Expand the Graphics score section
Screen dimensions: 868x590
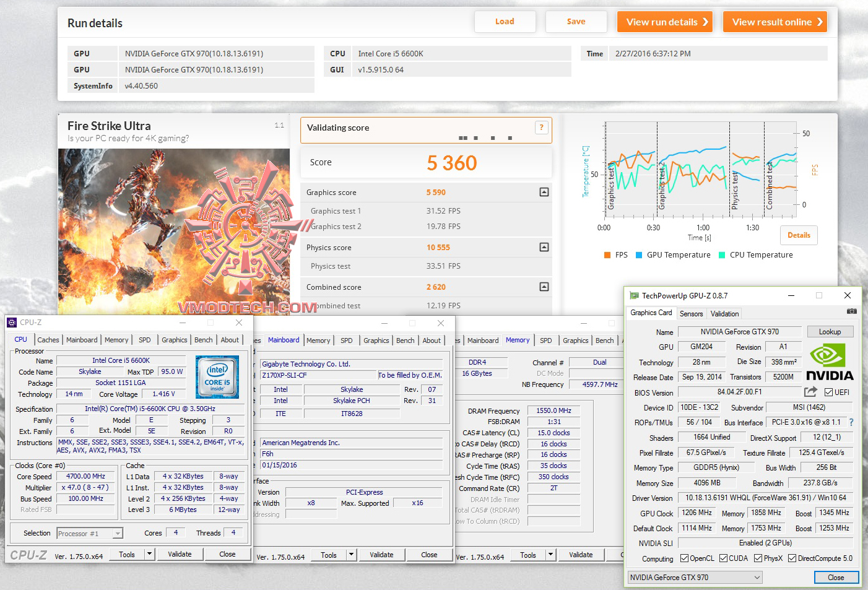pos(544,192)
